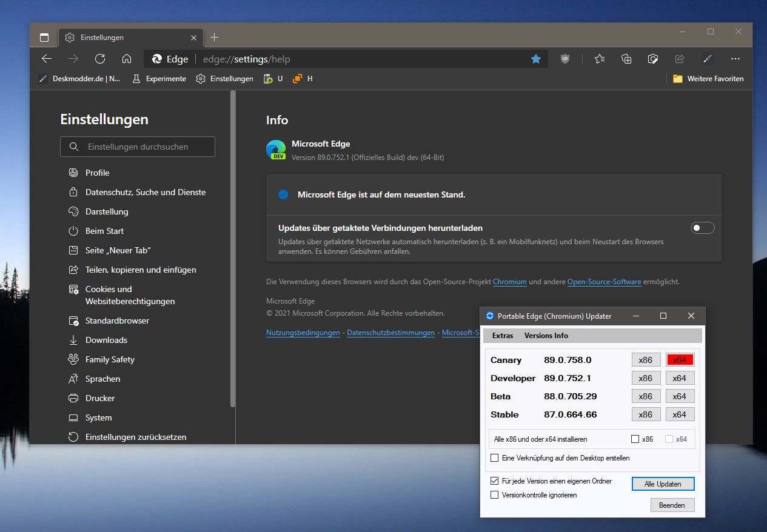Image resolution: width=767 pixels, height=532 pixels.
Task: Open Weitere Favoriten folder
Action: (708, 79)
